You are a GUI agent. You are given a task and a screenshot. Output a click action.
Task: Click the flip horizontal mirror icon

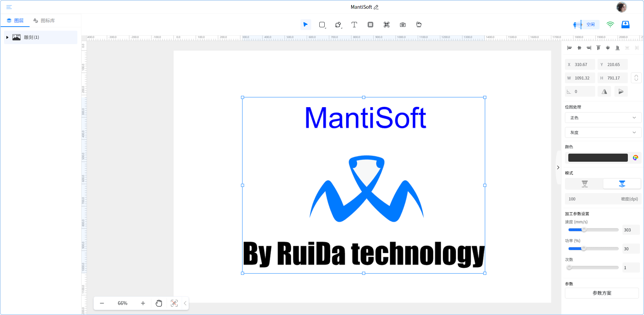(x=604, y=92)
